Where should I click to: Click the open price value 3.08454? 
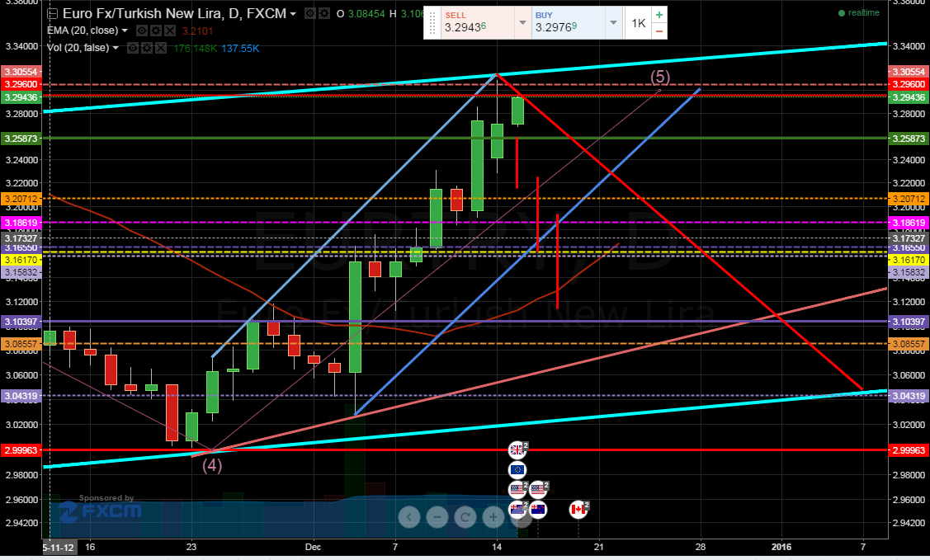[366, 14]
